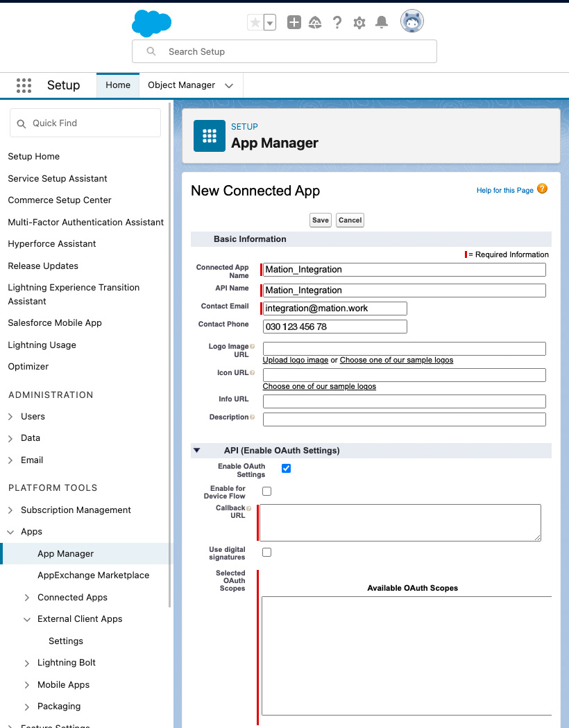Uncheck Enable OAuth Settings checkbox
Image resolution: width=569 pixels, height=728 pixels.
coord(286,469)
